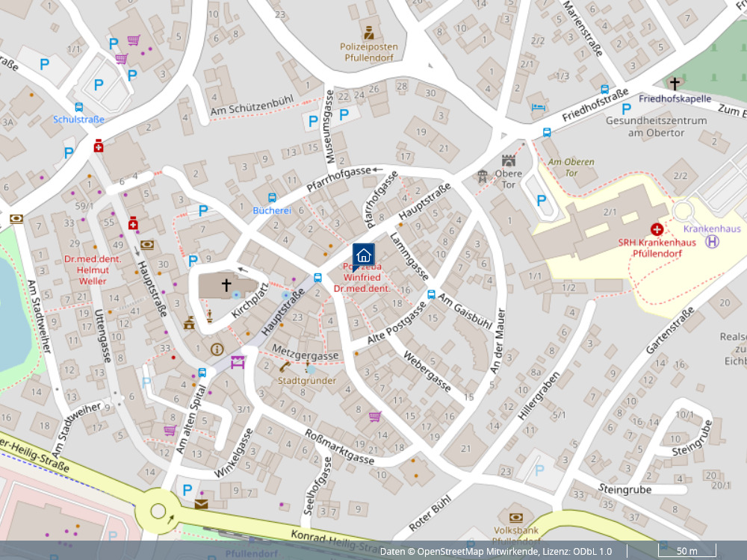Click the SRH Krankenhaus red cross icon

coord(657,229)
